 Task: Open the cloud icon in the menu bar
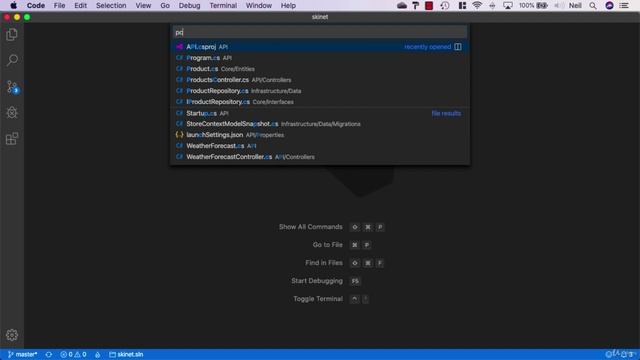(x=402, y=6)
